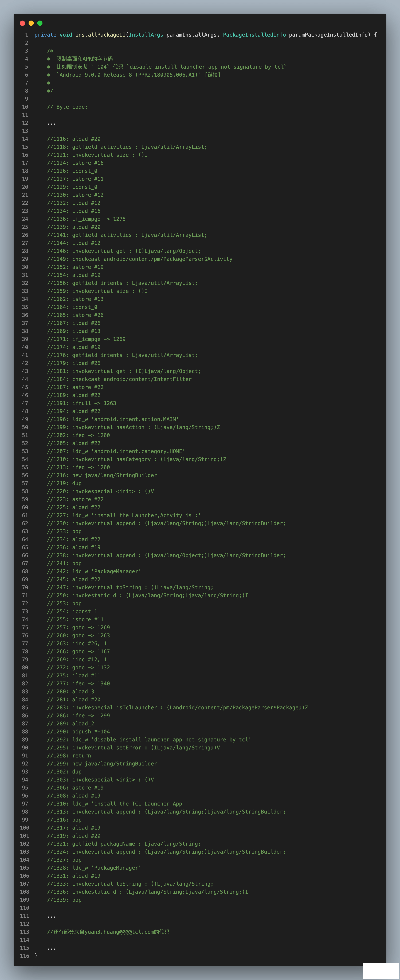Screen dimensions: 400x980
Task: Click line '//1136: if_icmpge -> 1275'
Action: pyautogui.click(x=86, y=219)
